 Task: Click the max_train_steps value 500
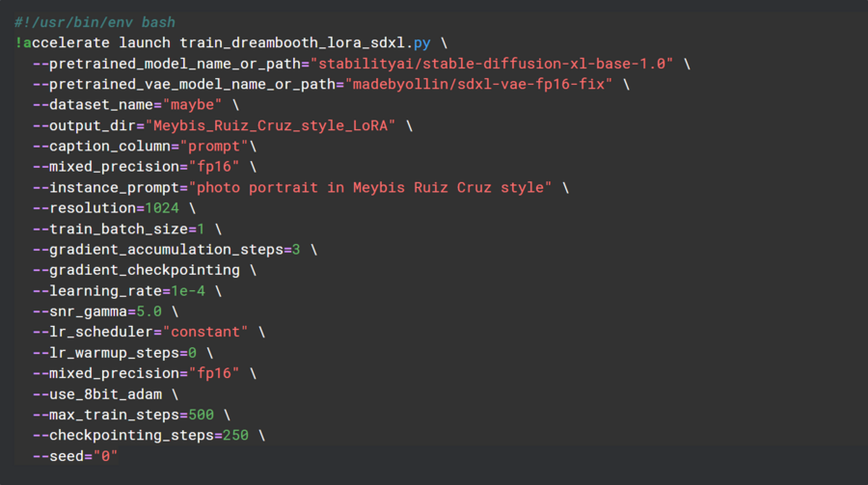pyautogui.click(x=201, y=415)
